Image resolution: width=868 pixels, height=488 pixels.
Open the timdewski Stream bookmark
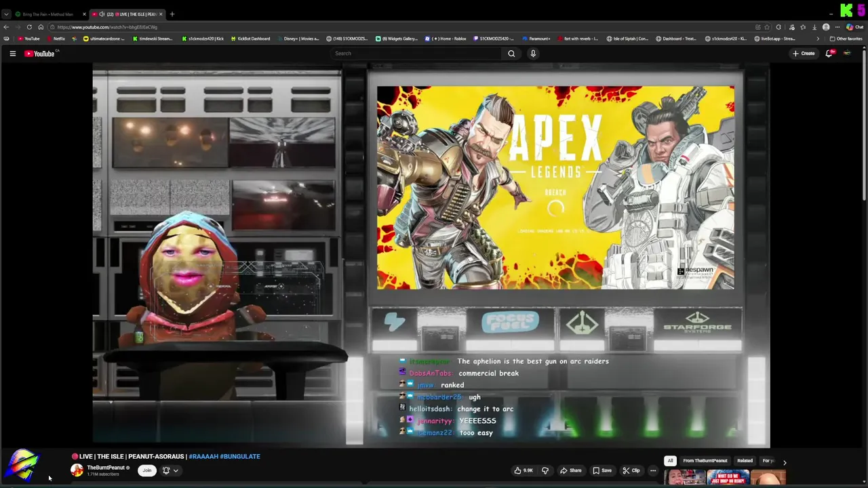pos(152,39)
